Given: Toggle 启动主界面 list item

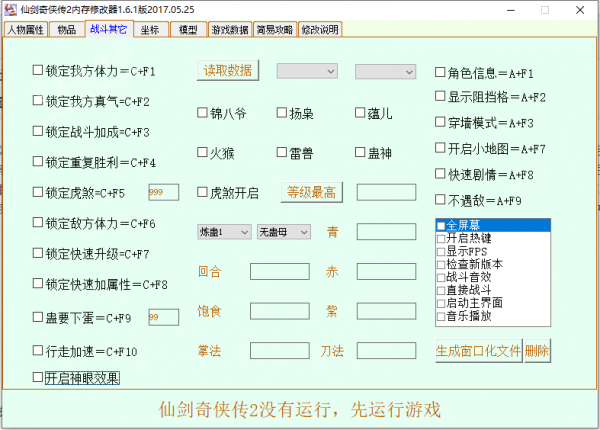Looking at the screenshot, I should pyautogui.click(x=441, y=303).
